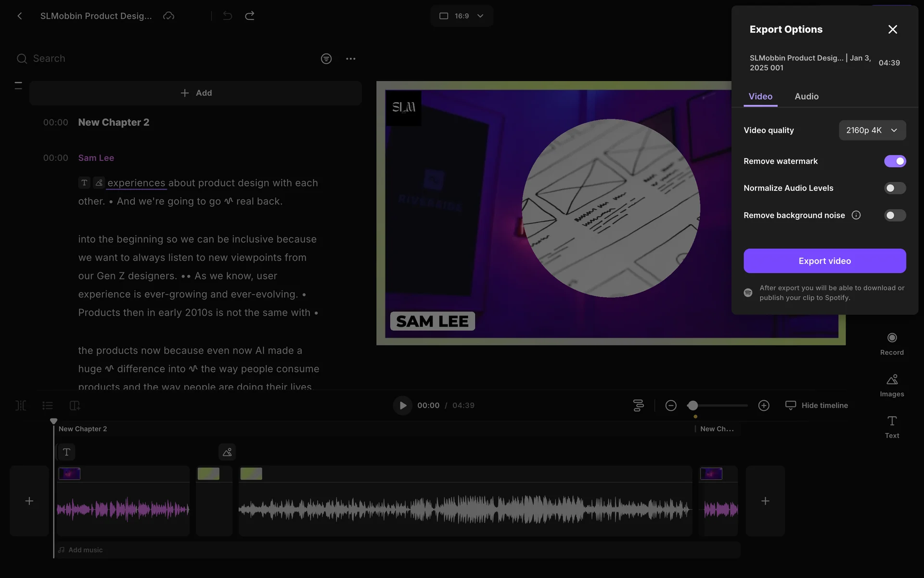Screen dimensions: 924x578
Task: Select the Text tool icon
Action: [x=892, y=421]
